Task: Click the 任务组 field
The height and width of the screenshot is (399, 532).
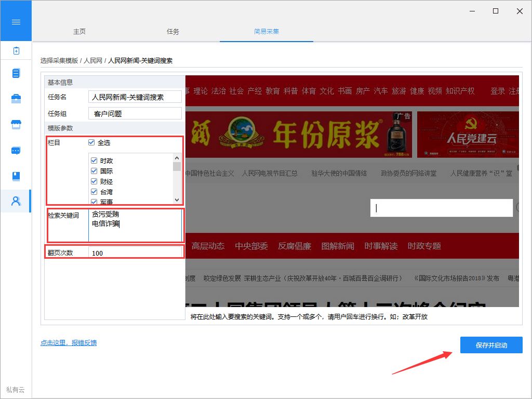Action: pyautogui.click(x=135, y=113)
